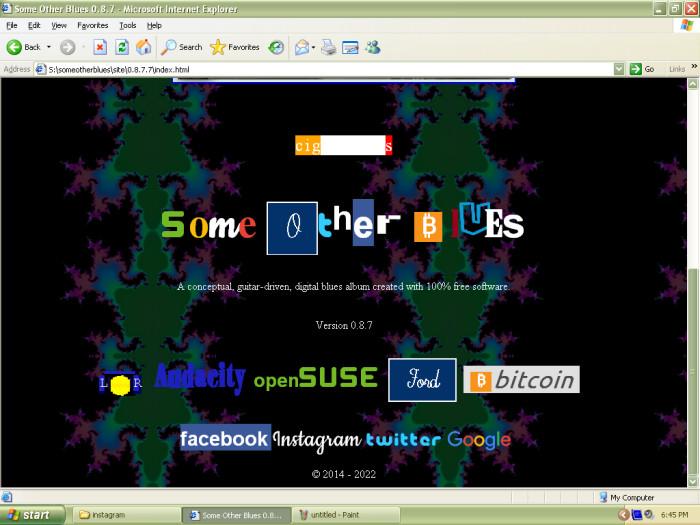700x525 pixels.
Task: Click the status bar page icon
Action: coord(7,497)
